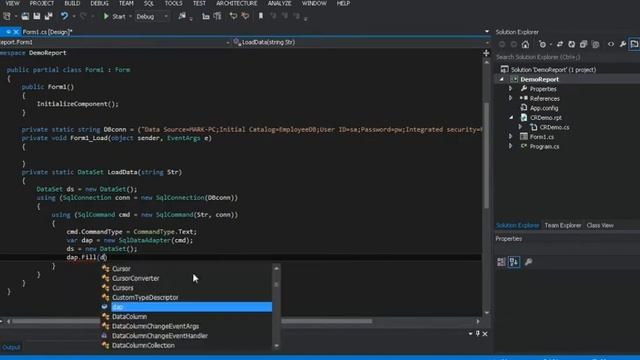
Task: Click the Undo arrow icon
Action: coord(64,16)
